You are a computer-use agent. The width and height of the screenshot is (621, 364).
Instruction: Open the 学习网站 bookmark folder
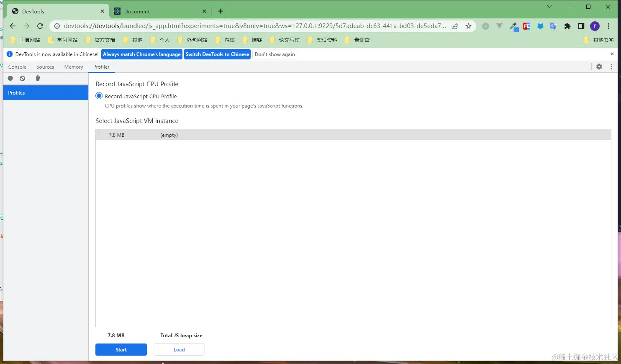pos(63,40)
